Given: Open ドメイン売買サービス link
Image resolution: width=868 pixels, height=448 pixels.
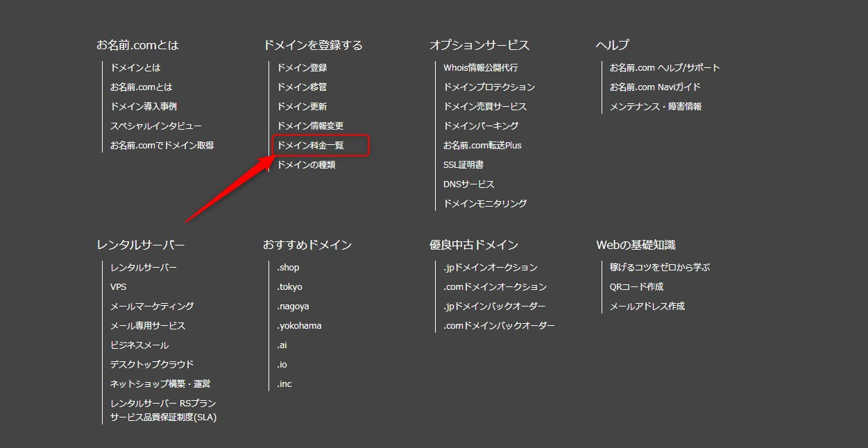Looking at the screenshot, I should coord(485,107).
